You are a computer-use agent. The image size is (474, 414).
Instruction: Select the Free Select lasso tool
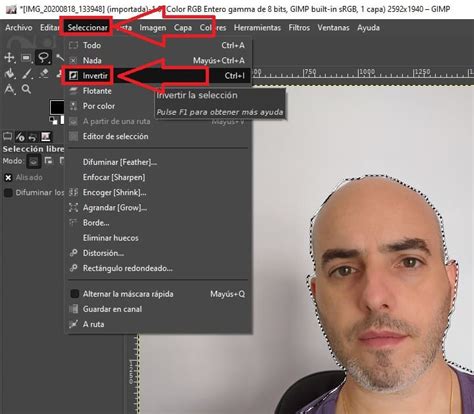tap(43, 57)
